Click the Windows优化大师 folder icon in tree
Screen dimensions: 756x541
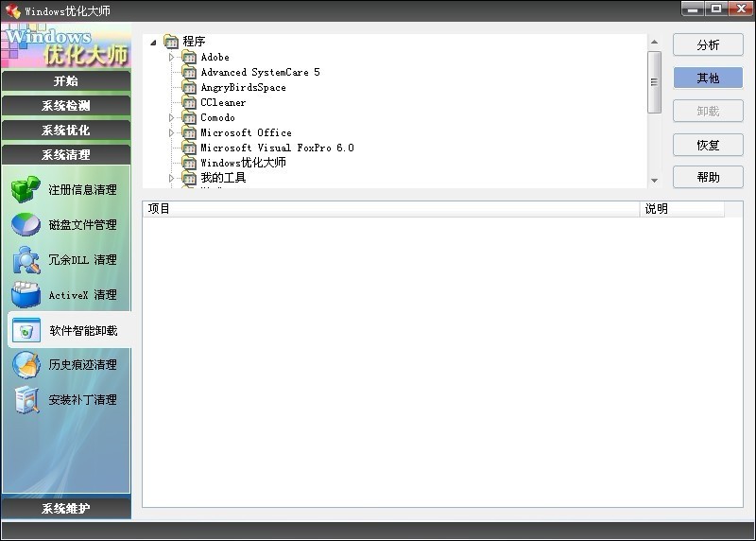[x=189, y=163]
